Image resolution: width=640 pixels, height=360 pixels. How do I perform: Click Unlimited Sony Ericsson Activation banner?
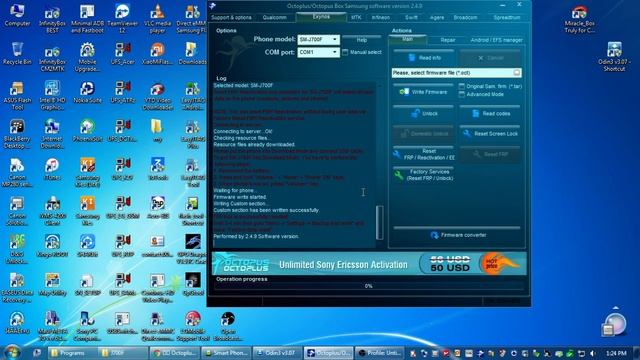pyautogui.click(x=369, y=264)
